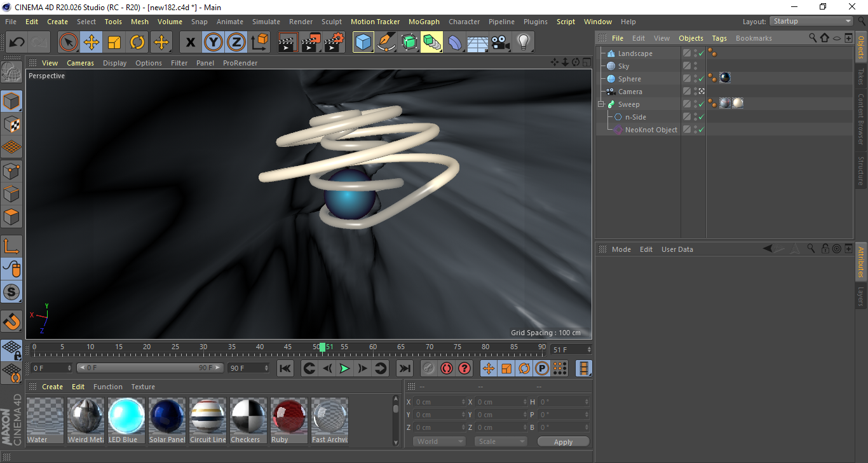868x463 pixels.
Task: Switch to Model mode
Action: pyautogui.click(x=11, y=101)
